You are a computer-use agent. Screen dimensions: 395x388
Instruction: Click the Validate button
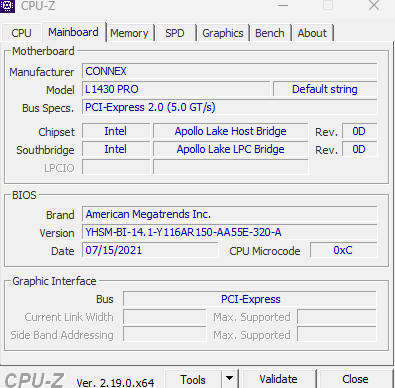(x=278, y=379)
